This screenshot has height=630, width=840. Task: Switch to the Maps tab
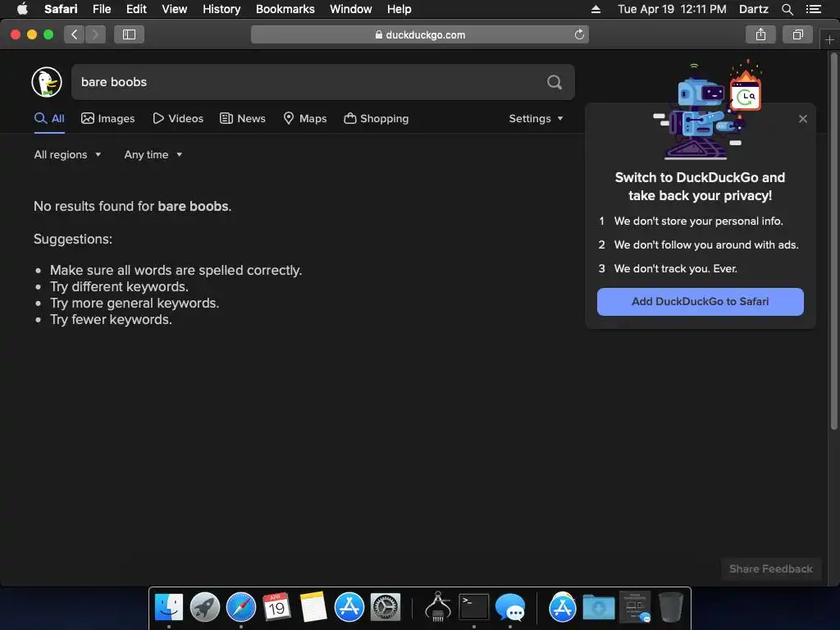click(x=305, y=118)
